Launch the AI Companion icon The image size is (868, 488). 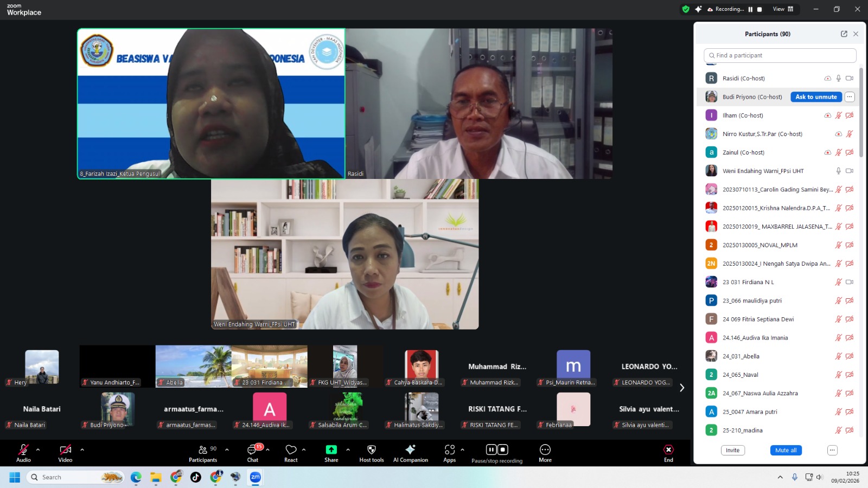tap(410, 450)
